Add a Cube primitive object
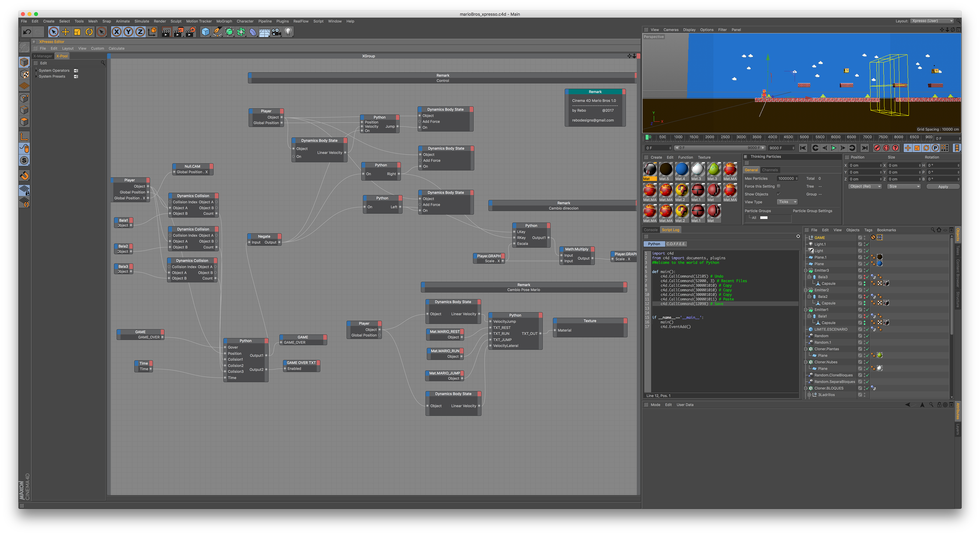 (x=205, y=32)
